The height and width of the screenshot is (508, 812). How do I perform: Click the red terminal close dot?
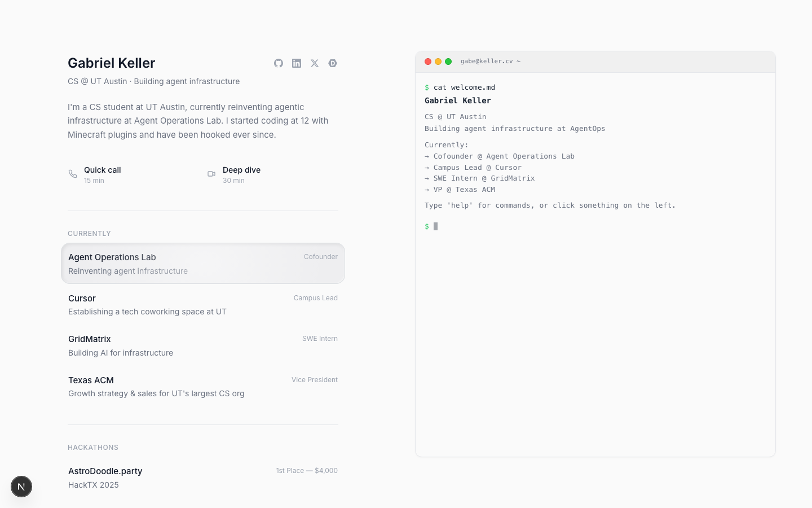coord(428,62)
